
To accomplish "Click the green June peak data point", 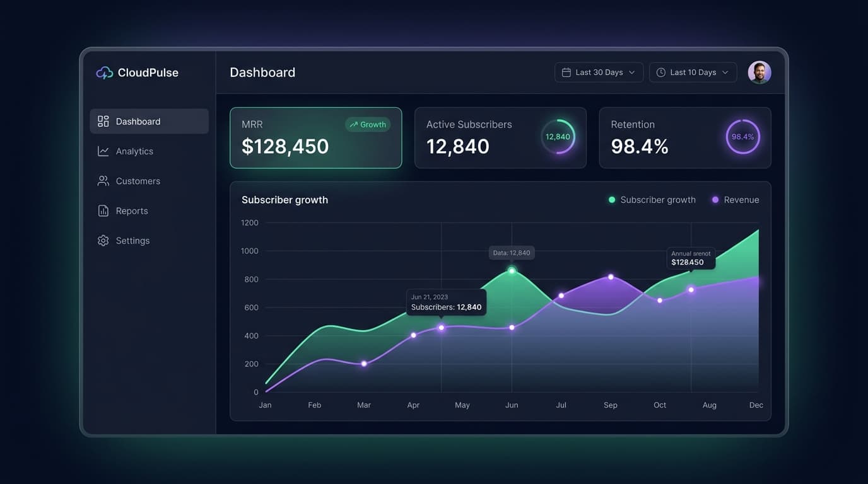I will (x=512, y=271).
